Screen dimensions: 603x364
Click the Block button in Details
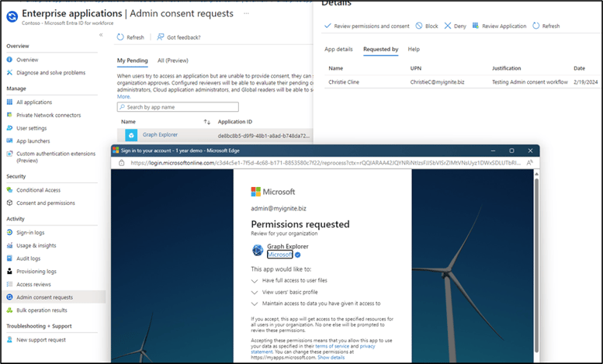(427, 26)
